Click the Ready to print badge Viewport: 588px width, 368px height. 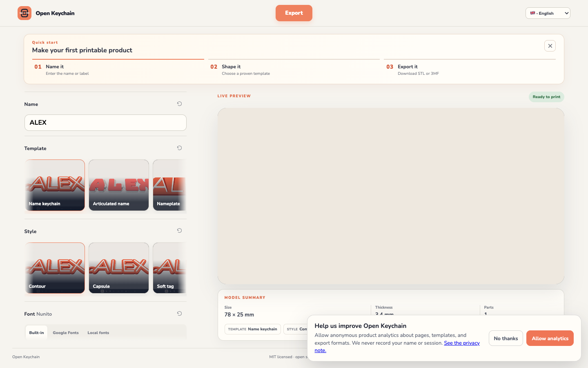pos(546,97)
